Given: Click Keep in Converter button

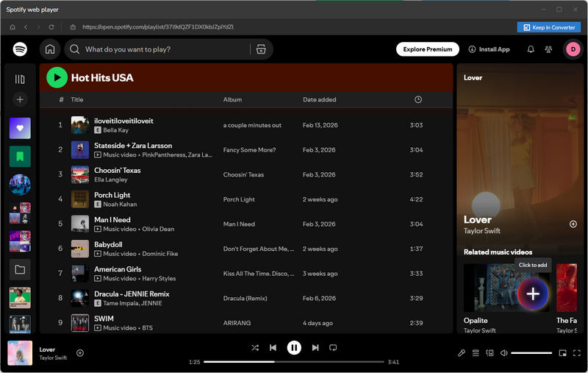Looking at the screenshot, I should click(549, 27).
